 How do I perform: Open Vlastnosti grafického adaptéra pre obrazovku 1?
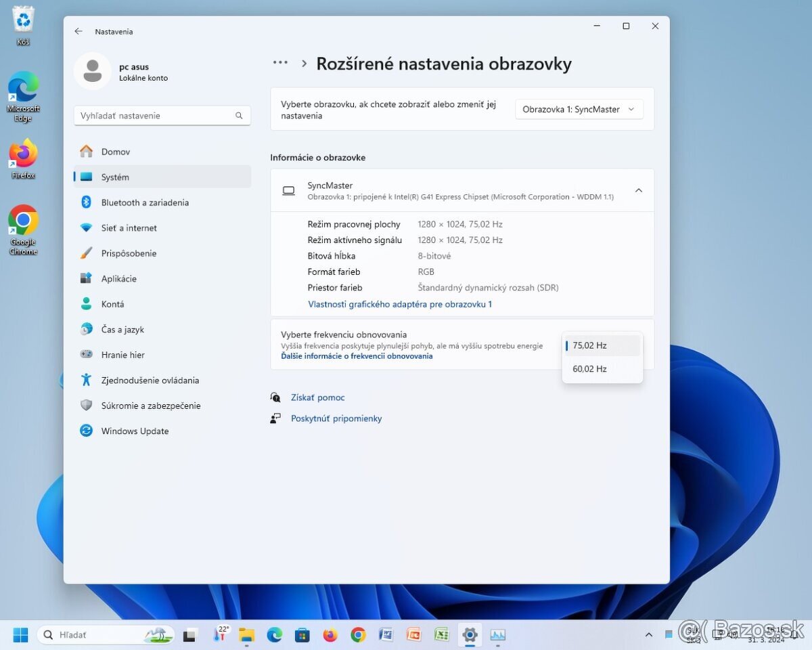click(399, 304)
